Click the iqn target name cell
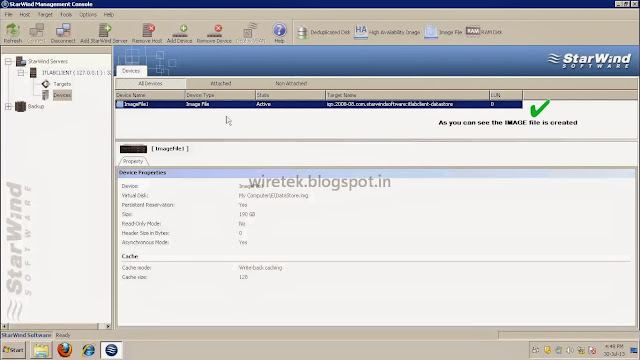The height and width of the screenshot is (360, 640). [389, 104]
